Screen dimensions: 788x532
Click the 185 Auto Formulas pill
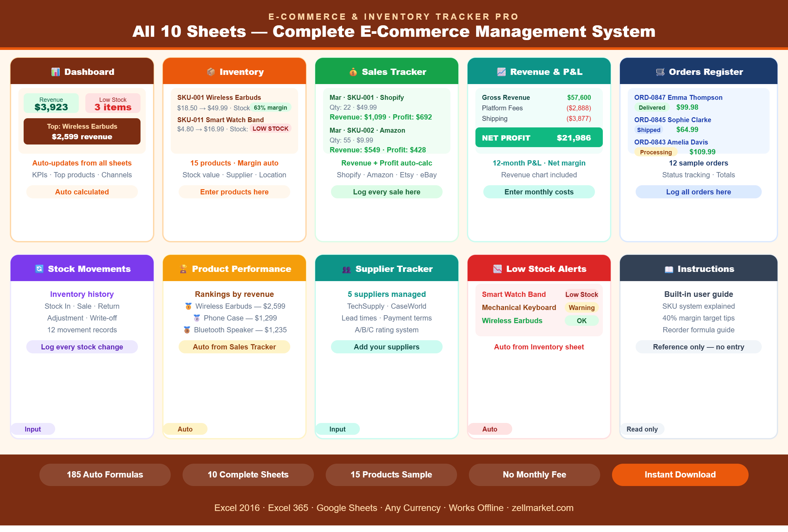pyautogui.click(x=105, y=474)
